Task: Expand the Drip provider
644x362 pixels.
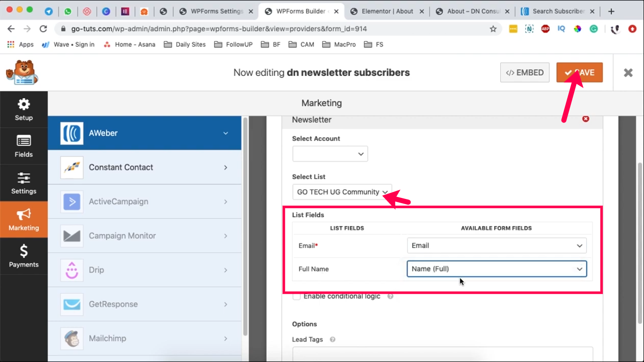Action: tap(145, 270)
